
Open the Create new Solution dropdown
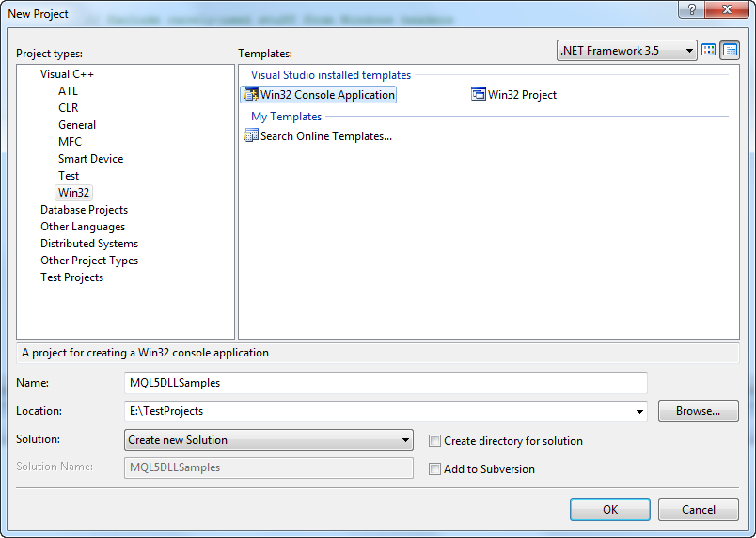(x=269, y=439)
